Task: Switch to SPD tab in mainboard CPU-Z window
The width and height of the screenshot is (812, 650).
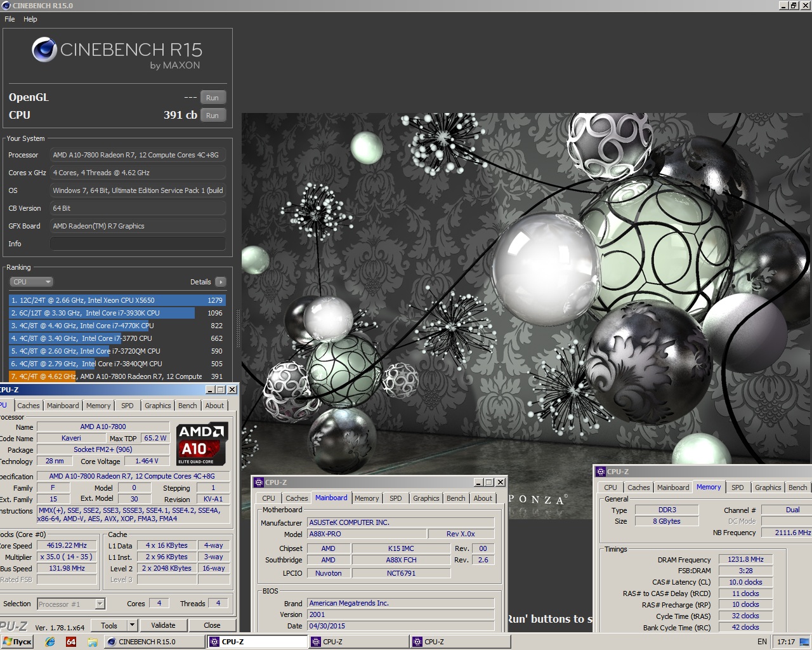Action: coord(396,498)
